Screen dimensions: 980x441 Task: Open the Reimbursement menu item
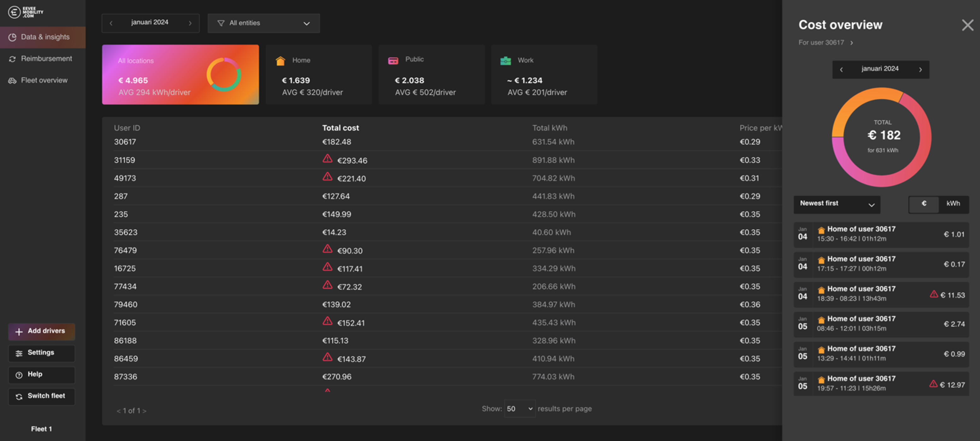(x=46, y=59)
